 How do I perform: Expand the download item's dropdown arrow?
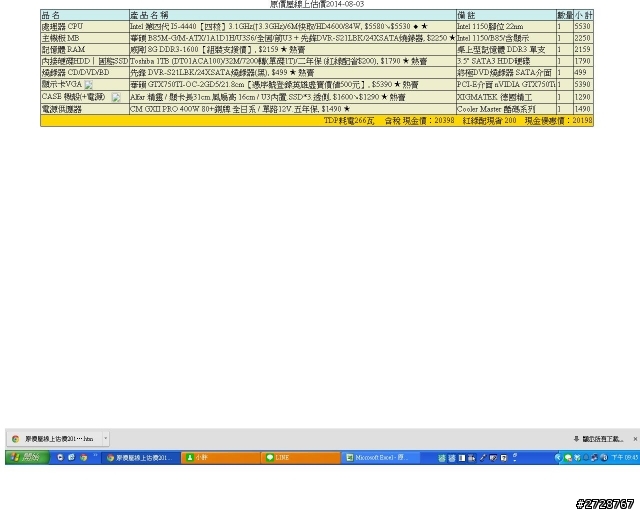click(105, 439)
